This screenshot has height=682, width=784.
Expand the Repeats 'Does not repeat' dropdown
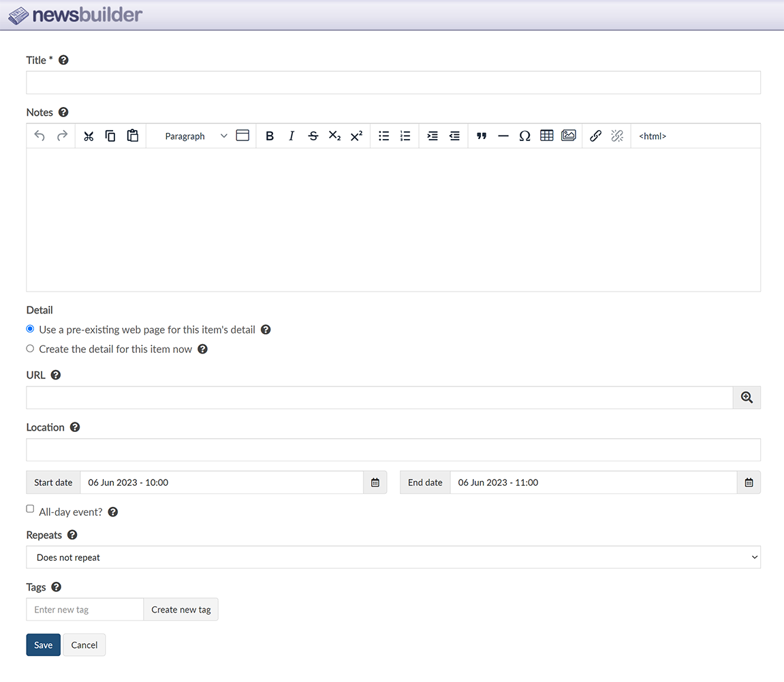(x=393, y=557)
